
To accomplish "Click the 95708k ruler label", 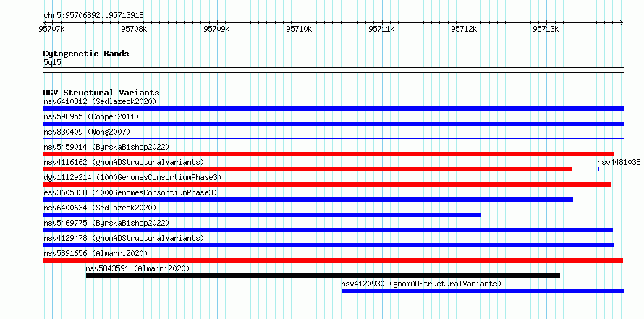I will (134, 29).
